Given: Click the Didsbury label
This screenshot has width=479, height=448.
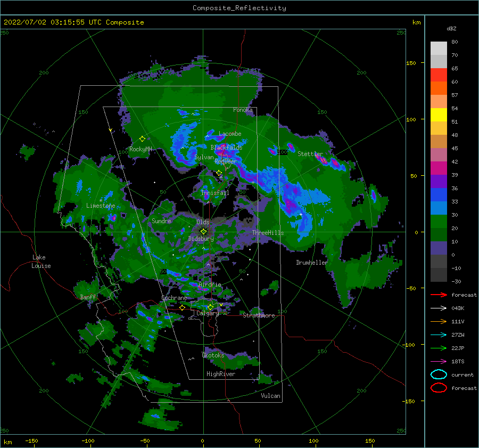Looking at the screenshot, I should click(201, 239).
